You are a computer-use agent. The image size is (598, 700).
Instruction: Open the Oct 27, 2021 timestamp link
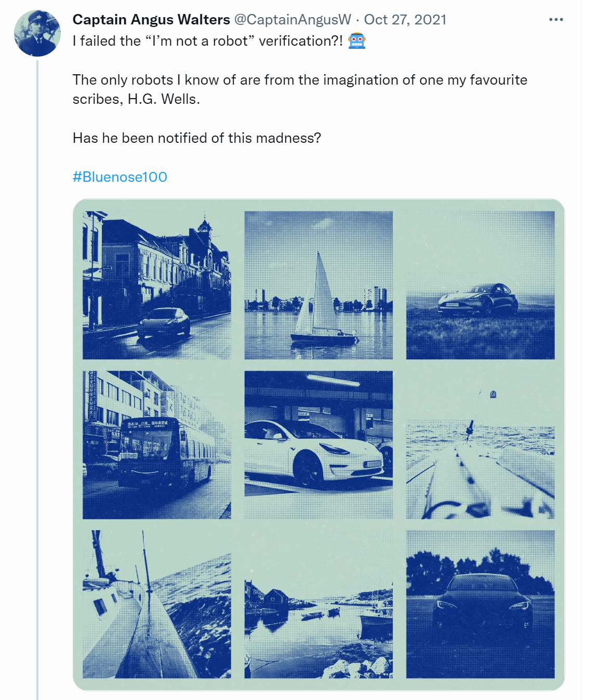(x=405, y=20)
